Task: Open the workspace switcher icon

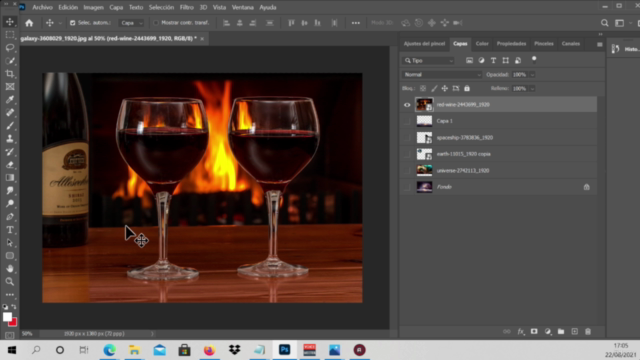Action: [619, 23]
